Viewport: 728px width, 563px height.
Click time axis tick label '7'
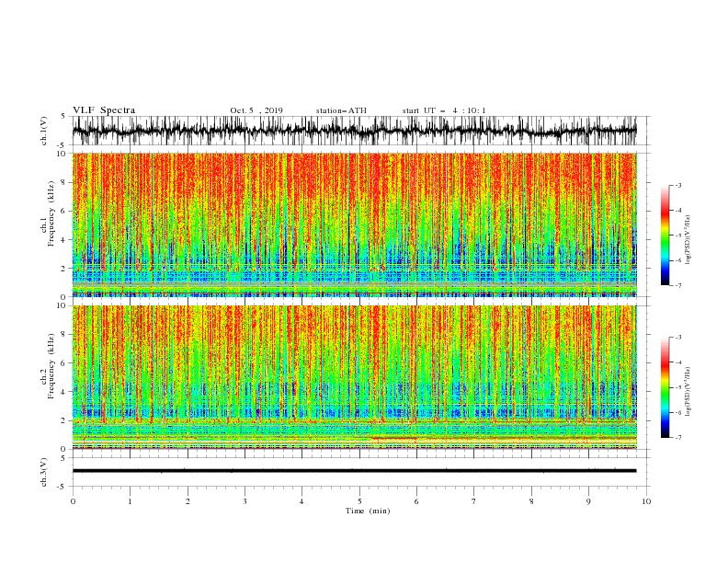(x=474, y=501)
